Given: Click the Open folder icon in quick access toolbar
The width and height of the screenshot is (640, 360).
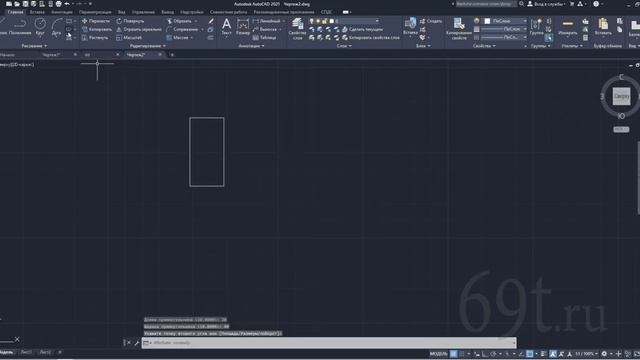Looking at the screenshot, I should coord(17,4).
